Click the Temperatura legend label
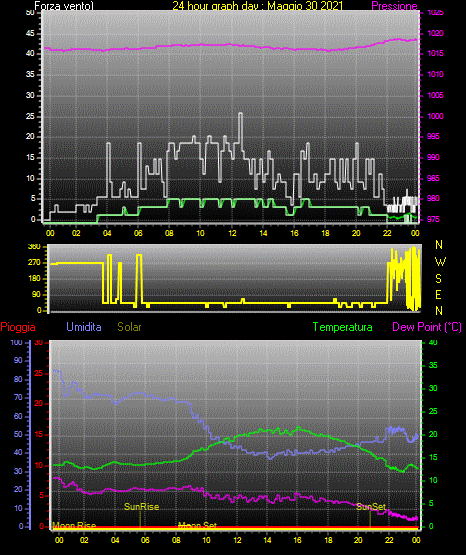The image size is (466, 555). pyautogui.click(x=342, y=327)
